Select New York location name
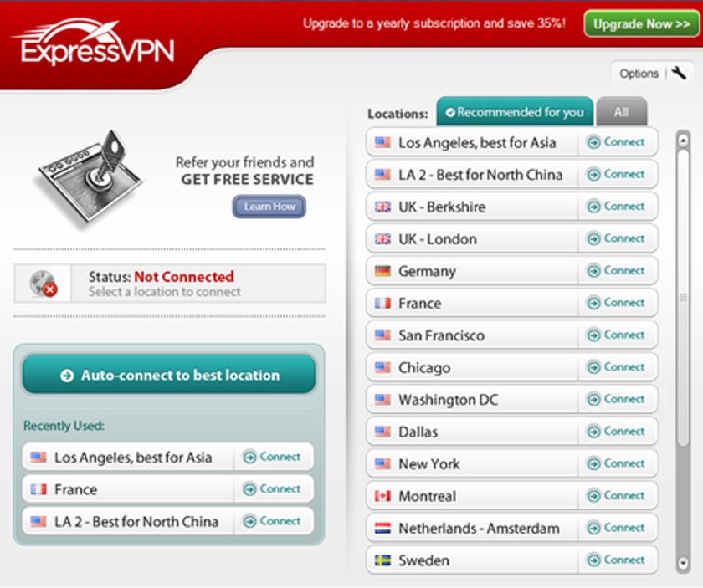The height and width of the screenshot is (588, 703). pyautogui.click(x=429, y=464)
